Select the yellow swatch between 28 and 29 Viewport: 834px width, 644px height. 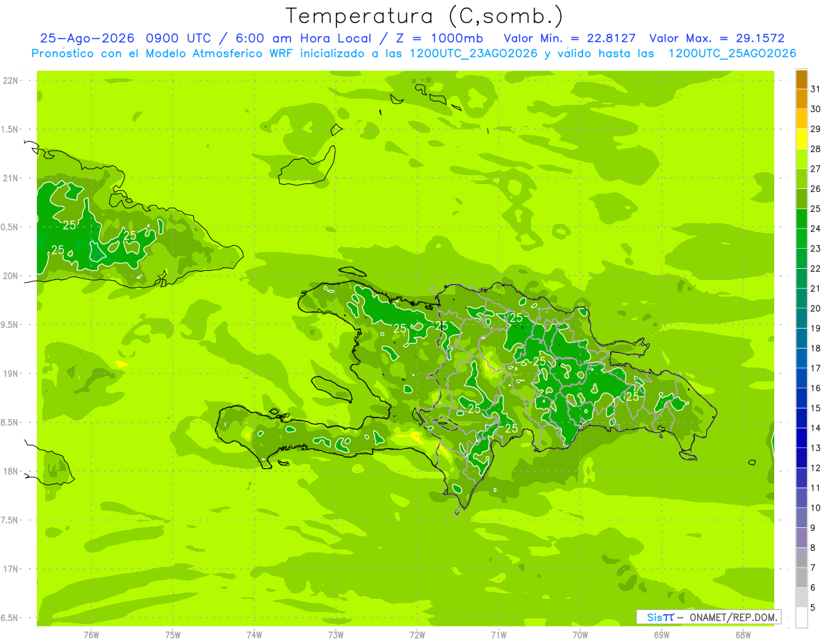point(801,139)
